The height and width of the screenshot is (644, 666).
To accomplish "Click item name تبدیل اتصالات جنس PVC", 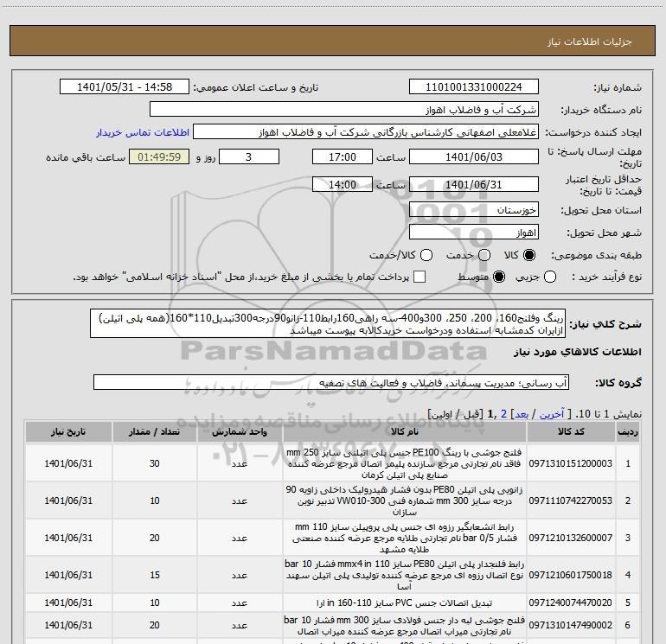I will [x=405, y=603].
